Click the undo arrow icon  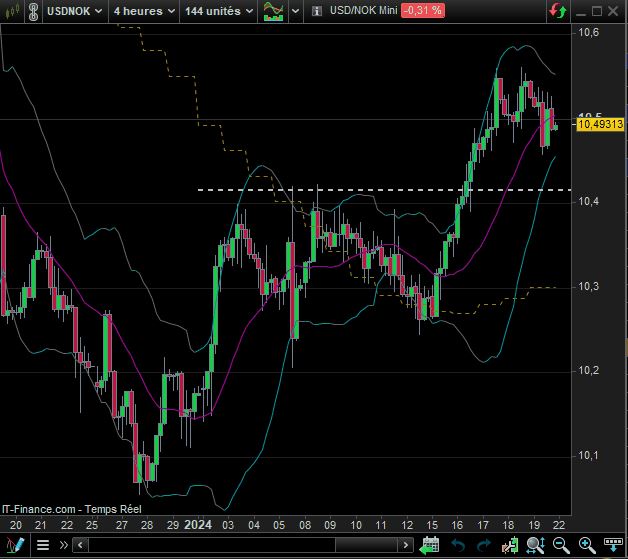458,545
